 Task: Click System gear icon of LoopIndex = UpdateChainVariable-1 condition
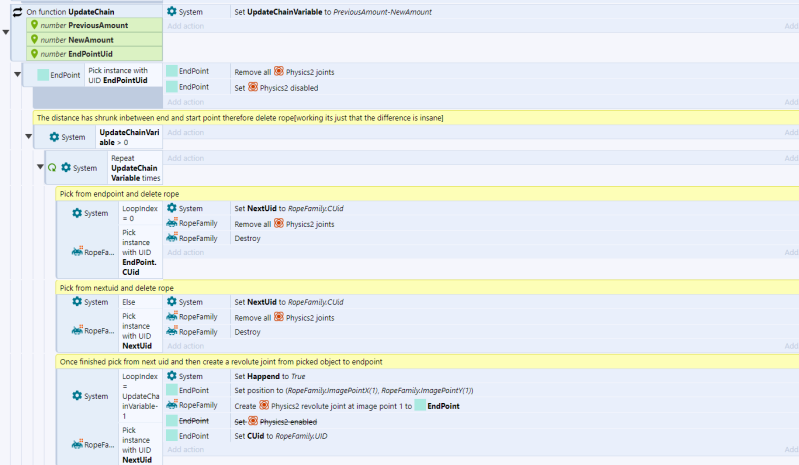(x=77, y=396)
